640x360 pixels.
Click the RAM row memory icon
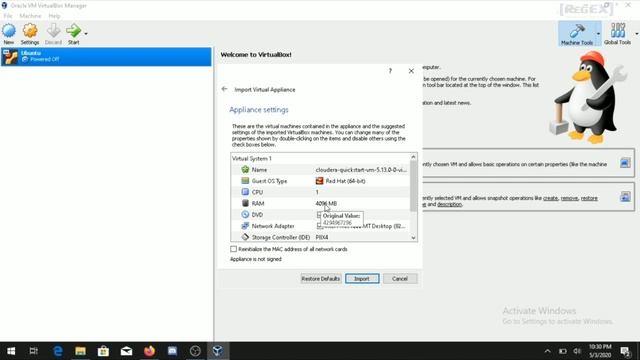(x=245, y=203)
